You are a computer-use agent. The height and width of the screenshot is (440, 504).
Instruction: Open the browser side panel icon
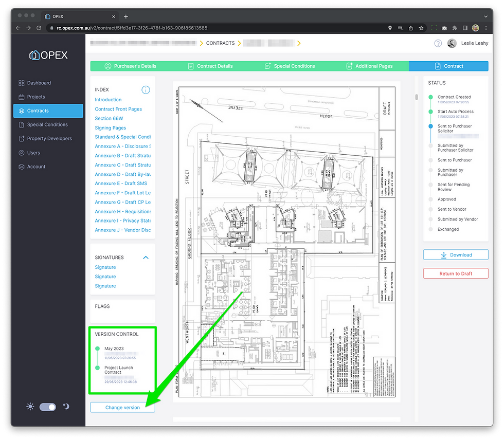click(465, 28)
